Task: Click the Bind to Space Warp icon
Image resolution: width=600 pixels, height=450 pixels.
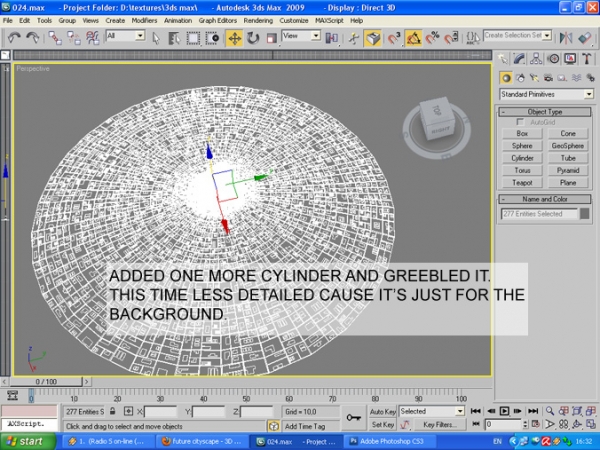Action: [x=93, y=38]
